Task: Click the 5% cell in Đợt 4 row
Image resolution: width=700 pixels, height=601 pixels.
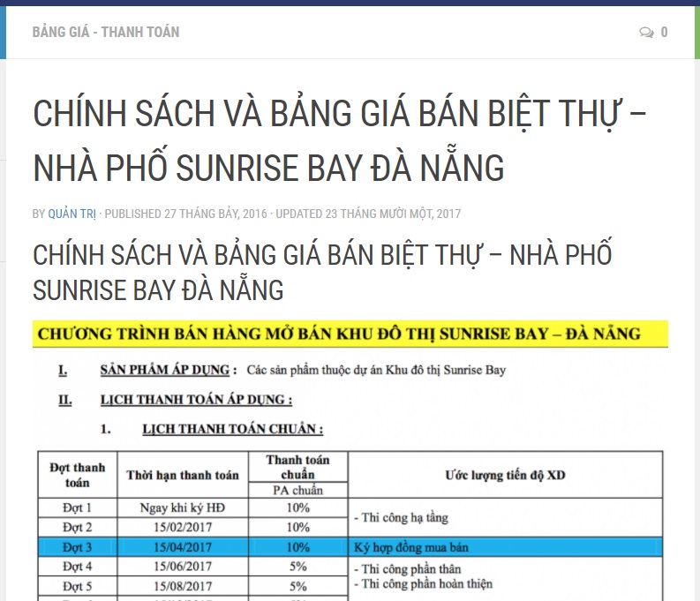Action: [x=297, y=567]
